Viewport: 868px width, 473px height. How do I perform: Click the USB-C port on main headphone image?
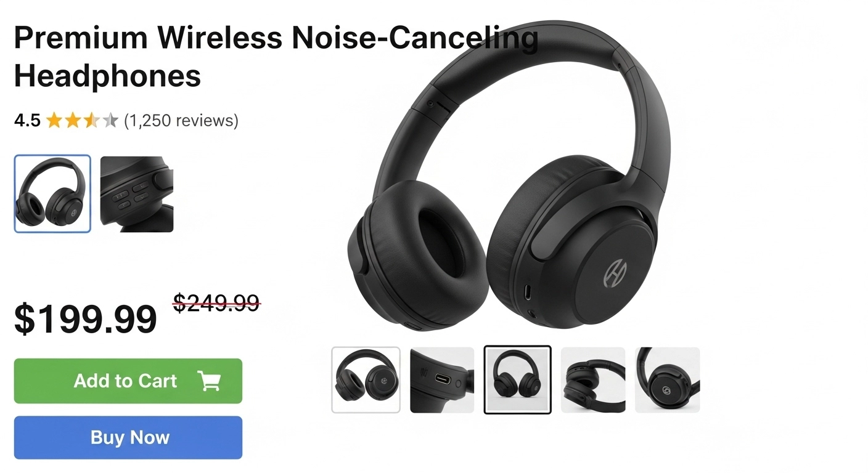point(528,292)
